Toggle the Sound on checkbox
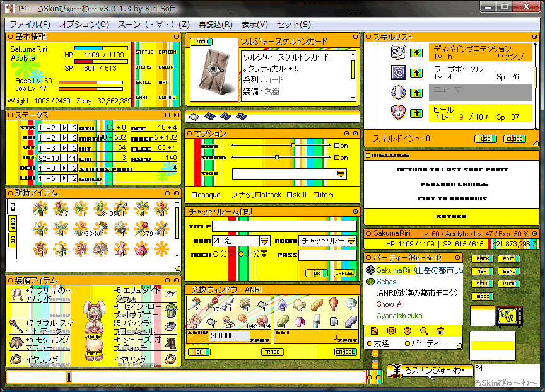 (336, 158)
